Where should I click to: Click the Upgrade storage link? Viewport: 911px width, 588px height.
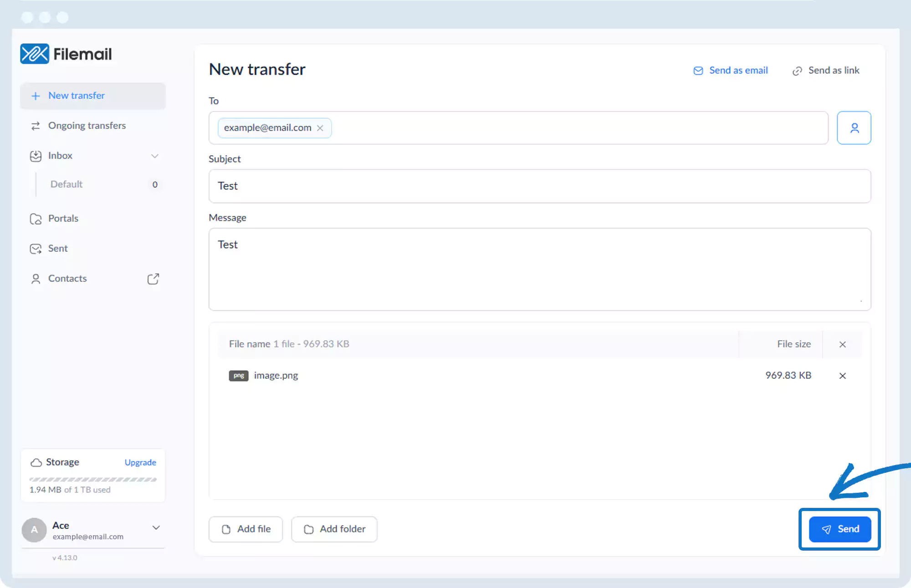pyautogui.click(x=140, y=462)
